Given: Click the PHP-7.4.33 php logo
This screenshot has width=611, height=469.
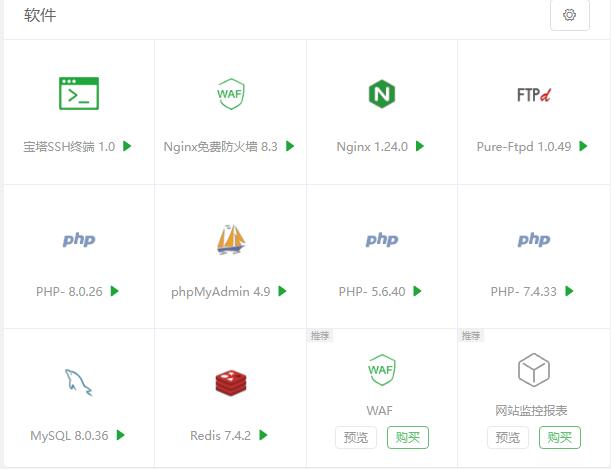Looking at the screenshot, I should 534,239.
